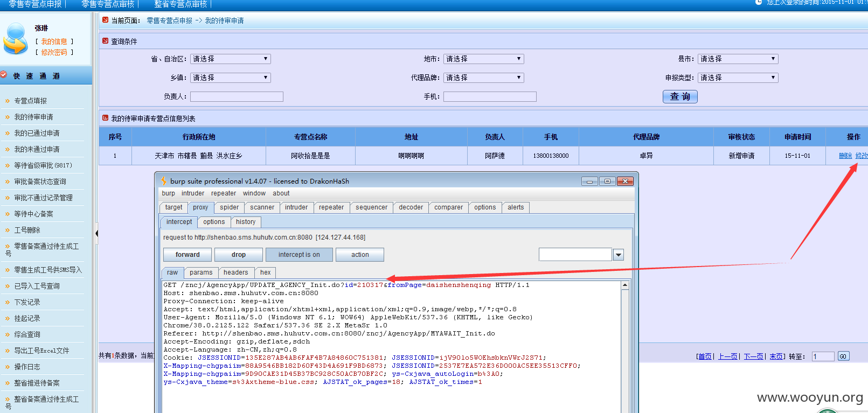Open 我的未通过申请 in sidebar
Viewport: 868px width, 413px height.
click(37, 149)
